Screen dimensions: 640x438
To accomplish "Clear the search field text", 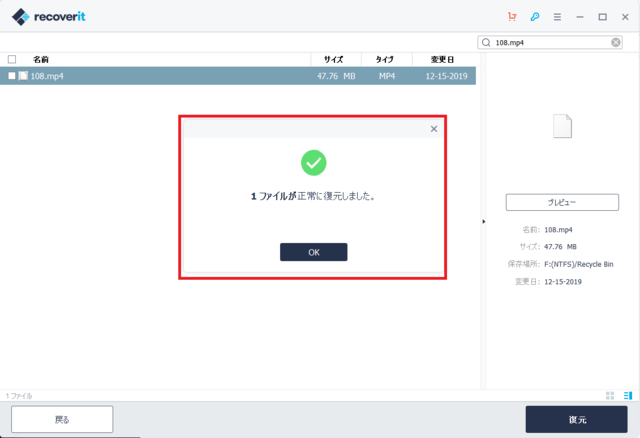I will click(616, 42).
